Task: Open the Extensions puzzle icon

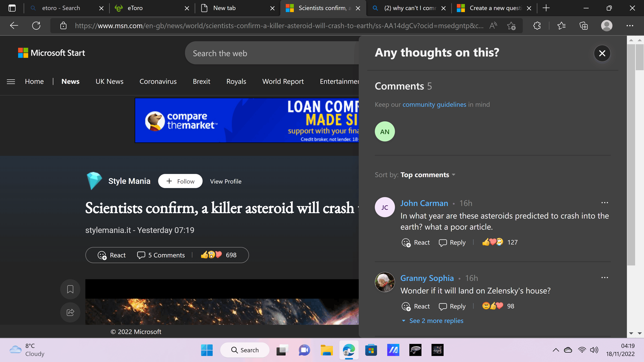Action: tap(537, 25)
